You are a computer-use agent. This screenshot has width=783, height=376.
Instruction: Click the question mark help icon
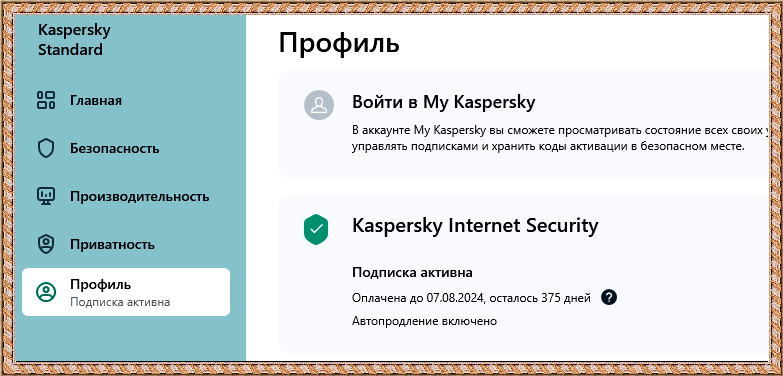click(609, 298)
